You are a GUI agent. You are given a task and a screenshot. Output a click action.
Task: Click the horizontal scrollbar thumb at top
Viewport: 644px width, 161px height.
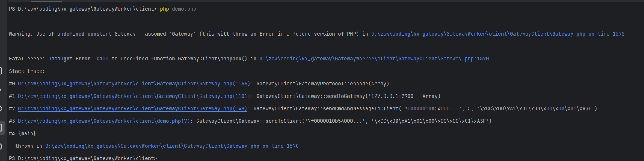(x=46, y=1)
